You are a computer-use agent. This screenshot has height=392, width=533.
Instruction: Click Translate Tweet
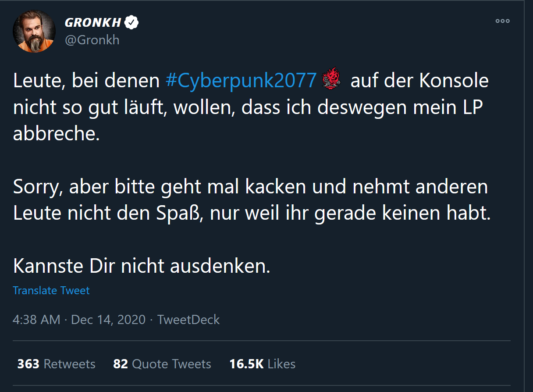point(51,290)
